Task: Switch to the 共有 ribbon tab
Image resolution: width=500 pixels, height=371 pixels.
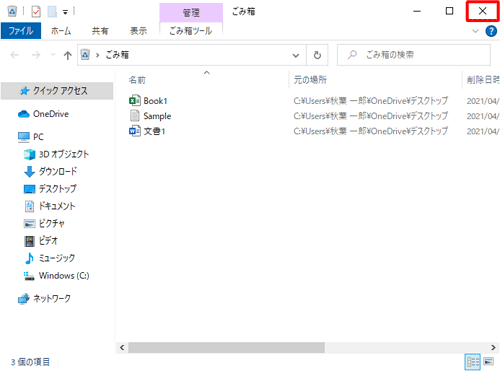Action: 100,31
